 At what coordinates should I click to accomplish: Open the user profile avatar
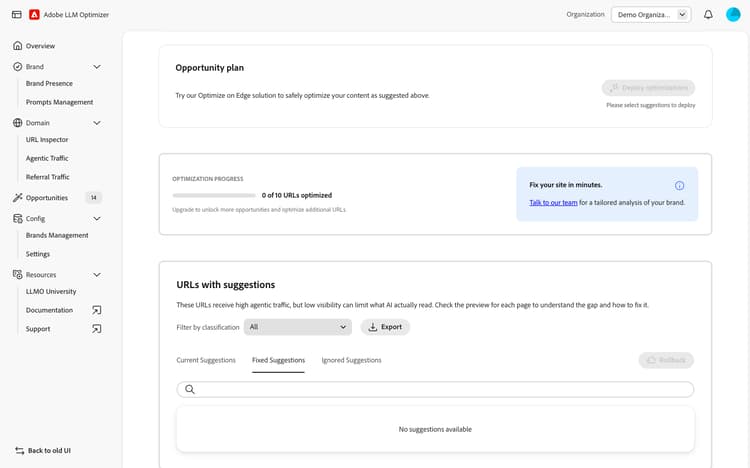pyautogui.click(x=733, y=15)
